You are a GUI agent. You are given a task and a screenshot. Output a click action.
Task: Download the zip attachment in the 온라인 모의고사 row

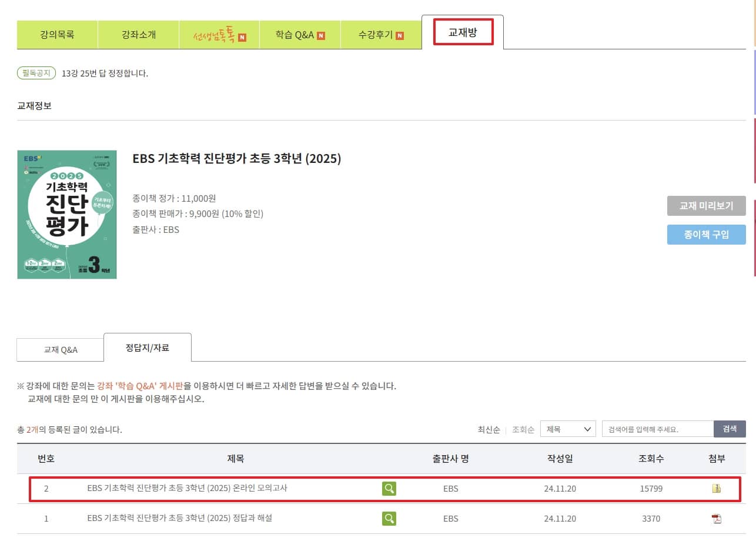(716, 488)
